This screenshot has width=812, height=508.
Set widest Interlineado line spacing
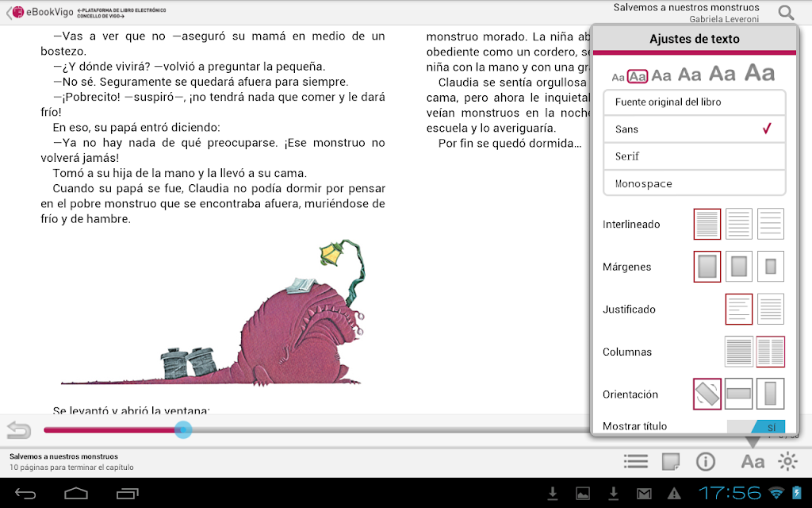(x=771, y=224)
